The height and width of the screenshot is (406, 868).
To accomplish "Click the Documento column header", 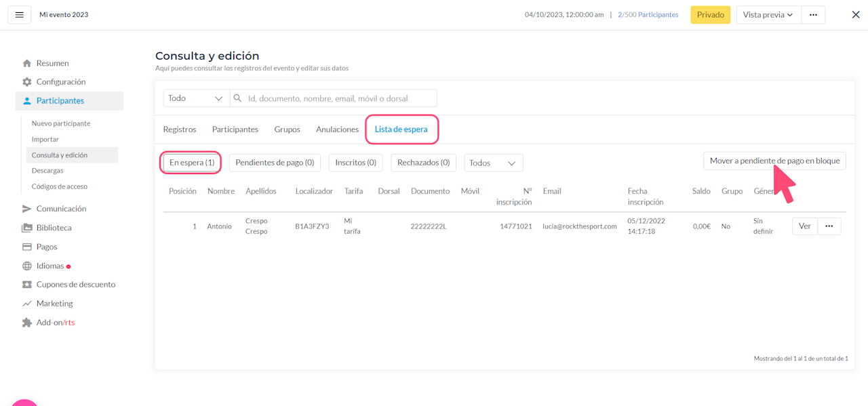I will coord(430,191).
